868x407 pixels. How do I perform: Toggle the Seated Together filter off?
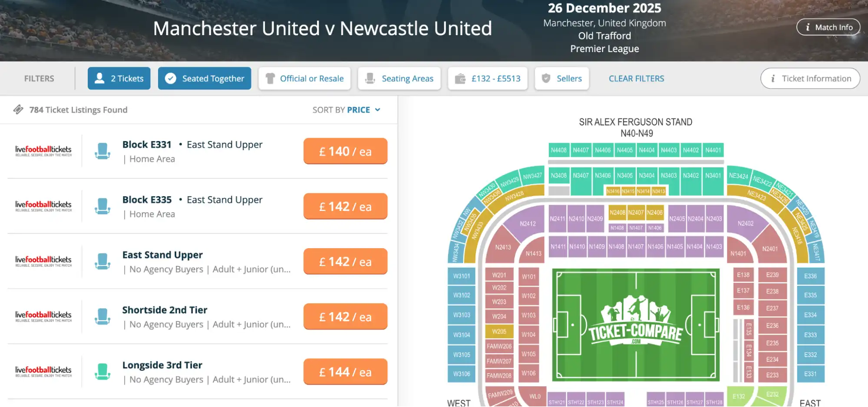[205, 78]
